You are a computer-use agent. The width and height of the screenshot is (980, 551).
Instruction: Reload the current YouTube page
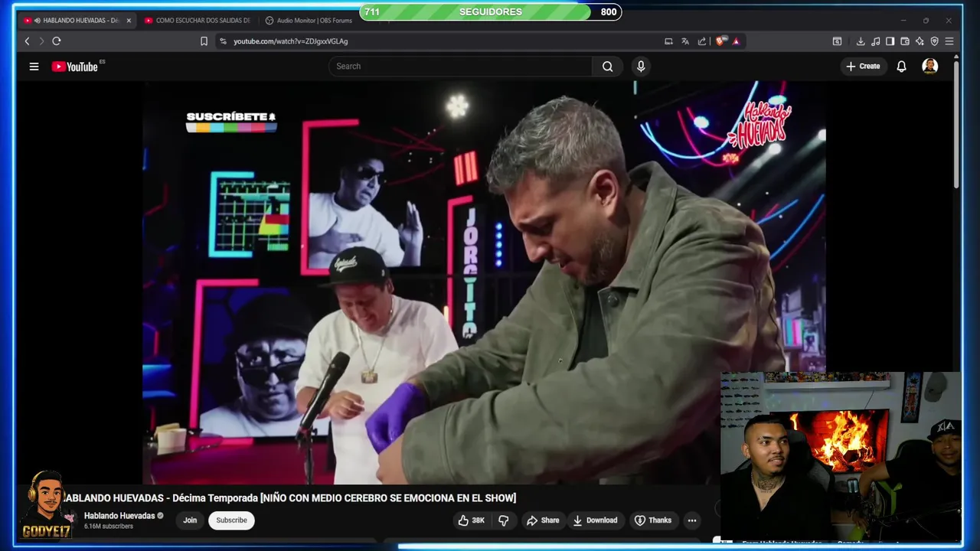(x=56, y=41)
